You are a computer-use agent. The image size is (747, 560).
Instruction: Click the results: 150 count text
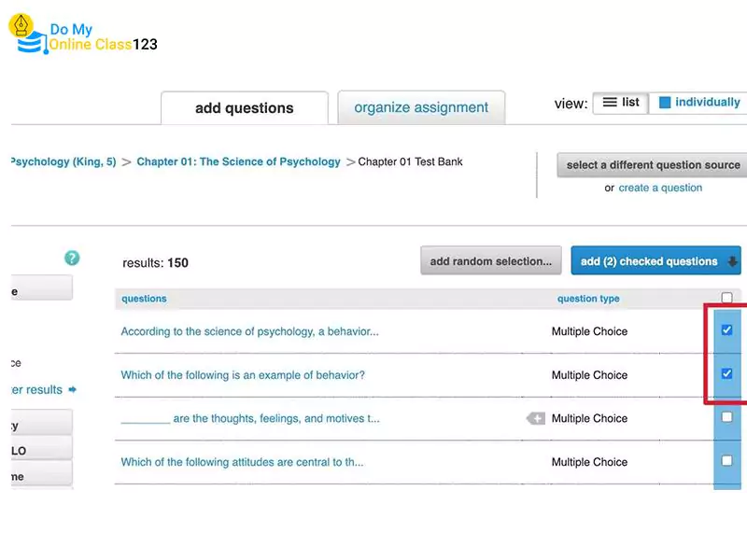tap(155, 263)
